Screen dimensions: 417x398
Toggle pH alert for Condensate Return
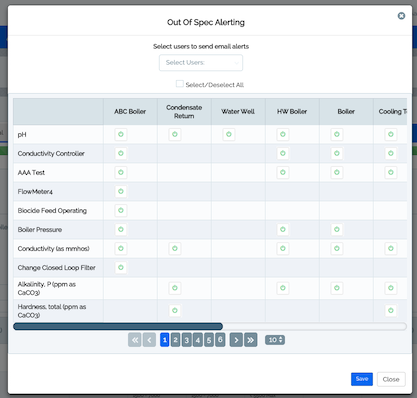click(175, 134)
